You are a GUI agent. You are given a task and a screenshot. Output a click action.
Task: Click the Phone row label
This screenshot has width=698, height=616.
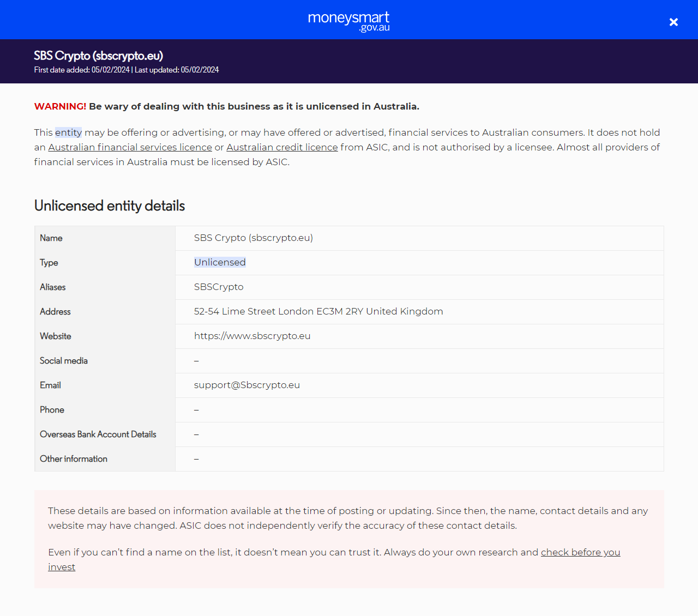[x=52, y=410]
